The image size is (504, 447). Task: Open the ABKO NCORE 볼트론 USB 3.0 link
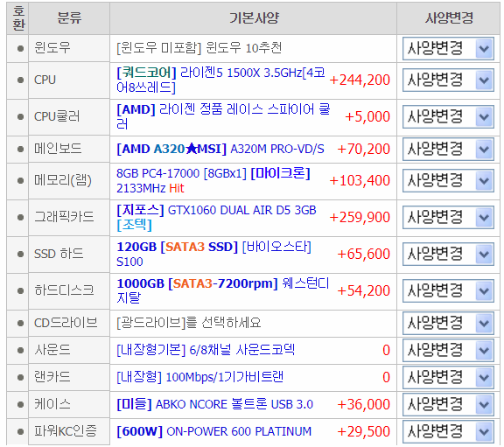pos(214,404)
